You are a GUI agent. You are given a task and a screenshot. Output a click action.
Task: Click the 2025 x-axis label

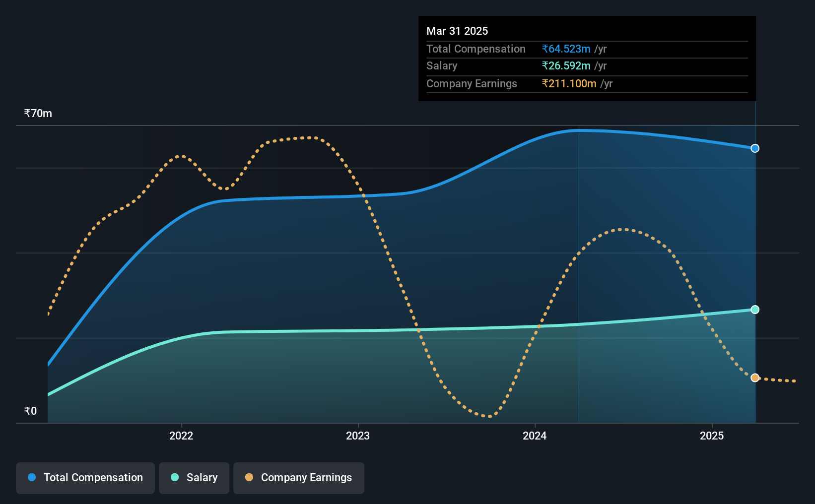click(x=712, y=436)
